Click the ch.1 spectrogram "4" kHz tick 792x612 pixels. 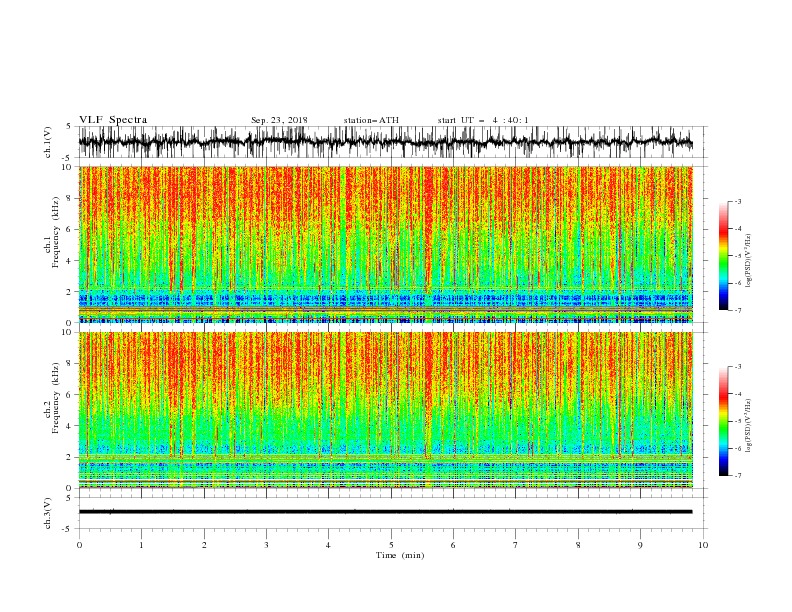click(70, 261)
